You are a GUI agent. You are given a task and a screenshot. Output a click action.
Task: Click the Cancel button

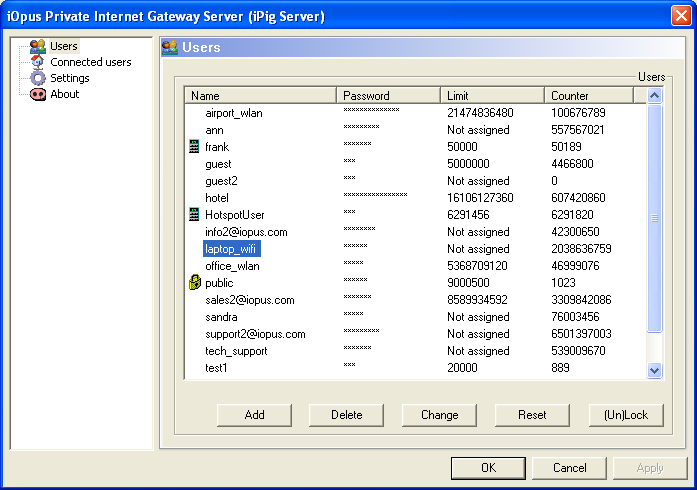point(569,468)
